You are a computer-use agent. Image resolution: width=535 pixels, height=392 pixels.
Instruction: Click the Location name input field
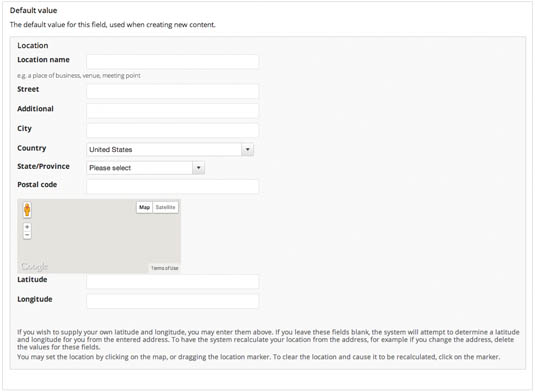click(172, 62)
